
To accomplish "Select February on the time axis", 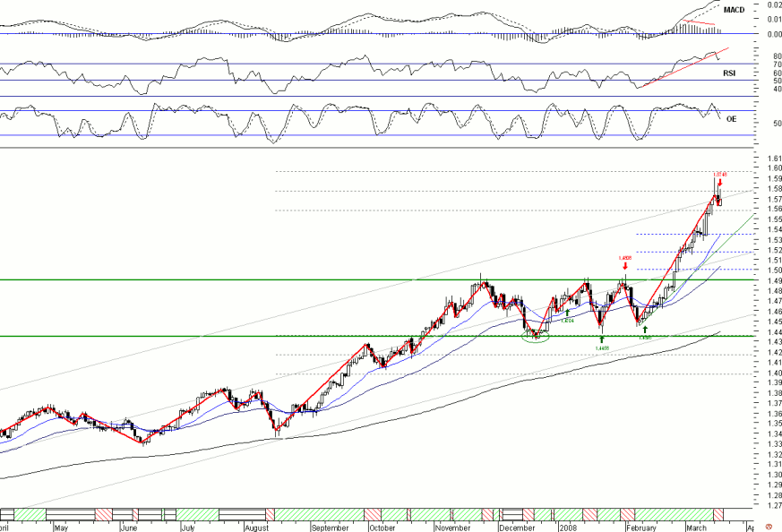I will (x=642, y=528).
